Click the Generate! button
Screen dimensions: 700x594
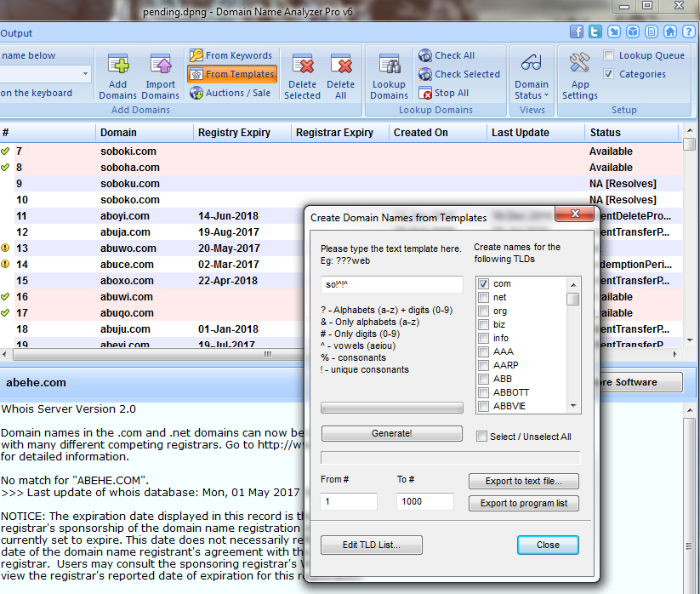tap(391, 433)
